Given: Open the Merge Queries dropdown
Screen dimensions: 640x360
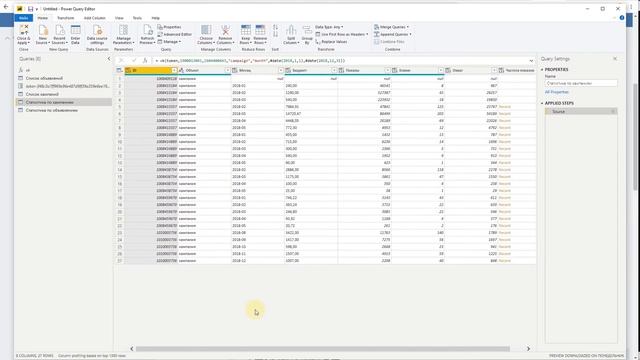Looking at the screenshot, I should [391, 27].
